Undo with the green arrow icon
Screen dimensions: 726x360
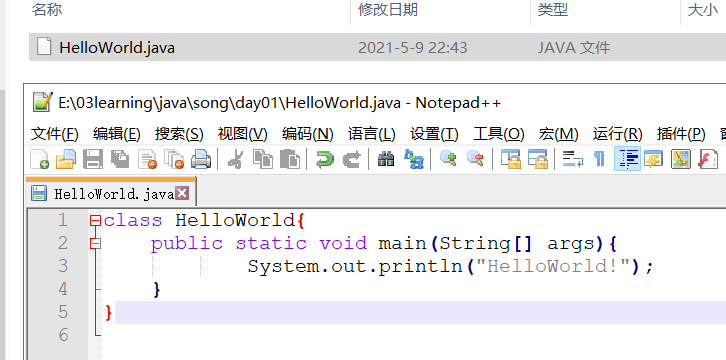(325, 159)
